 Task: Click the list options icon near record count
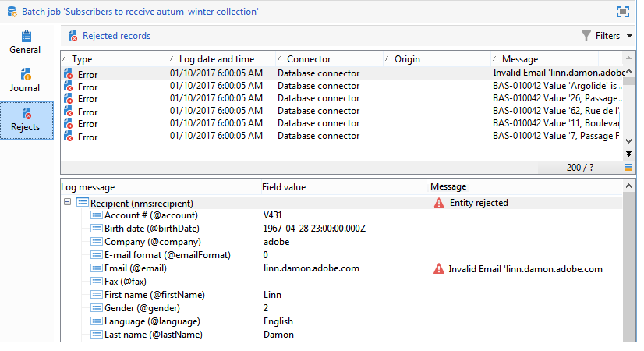[x=628, y=167]
